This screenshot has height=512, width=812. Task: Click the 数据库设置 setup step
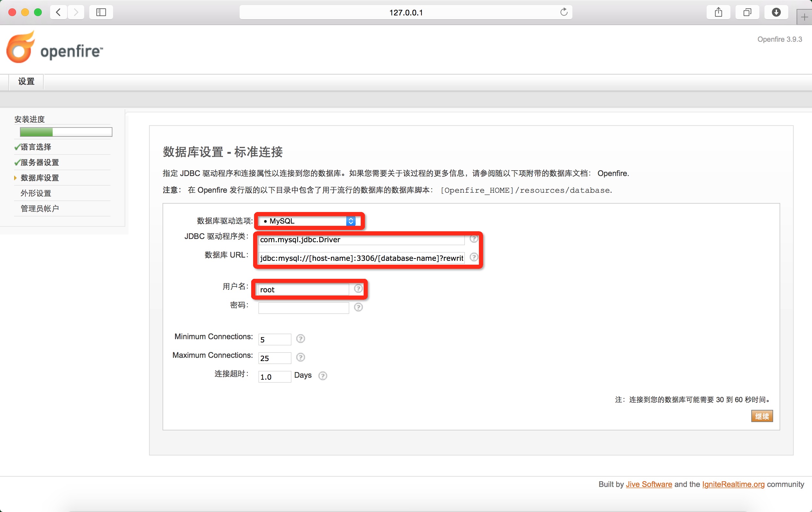click(40, 178)
